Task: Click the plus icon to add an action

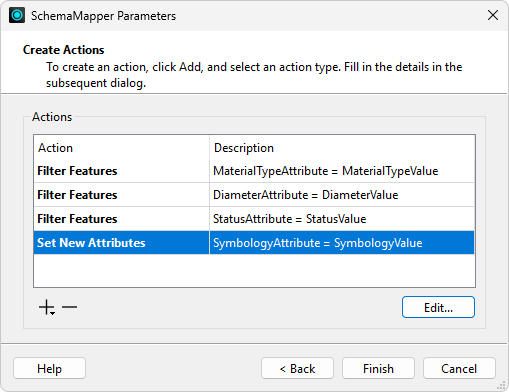Action: [47, 307]
